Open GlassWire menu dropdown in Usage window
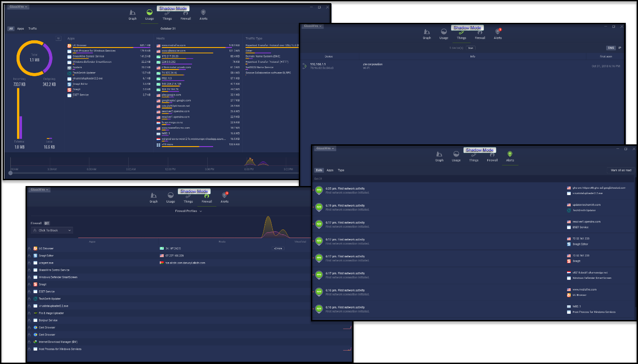Image resolution: width=638 pixels, height=364 pixels. pyautogui.click(x=18, y=7)
